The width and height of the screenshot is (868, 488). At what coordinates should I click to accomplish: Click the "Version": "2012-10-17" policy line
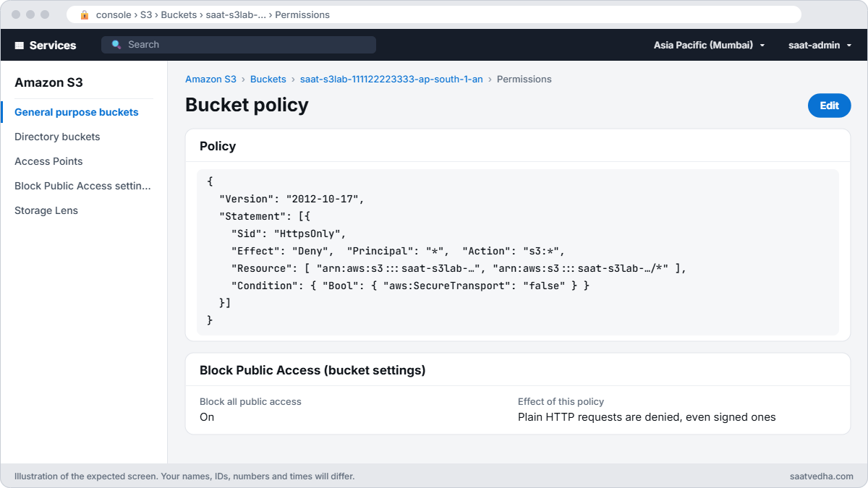[292, 199]
